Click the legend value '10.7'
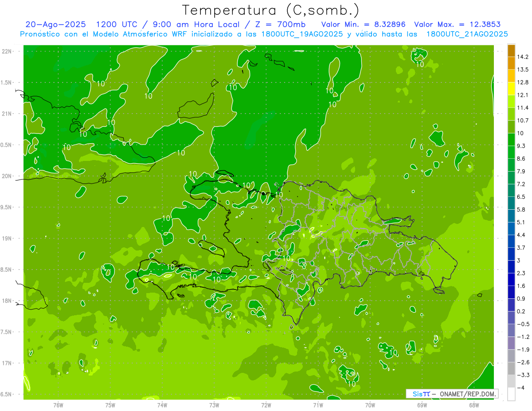 click(523, 120)
